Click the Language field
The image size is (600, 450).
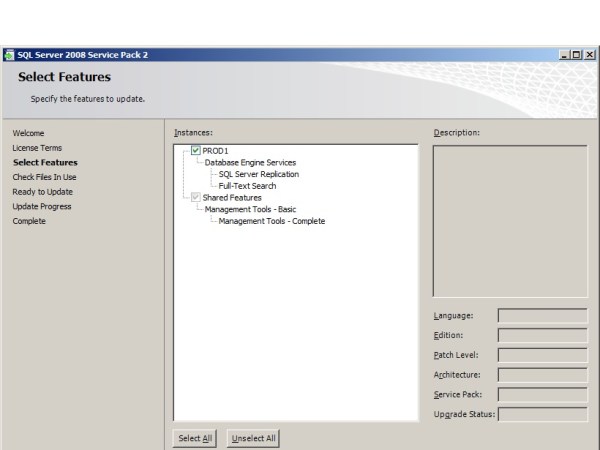pyautogui.click(x=542, y=315)
